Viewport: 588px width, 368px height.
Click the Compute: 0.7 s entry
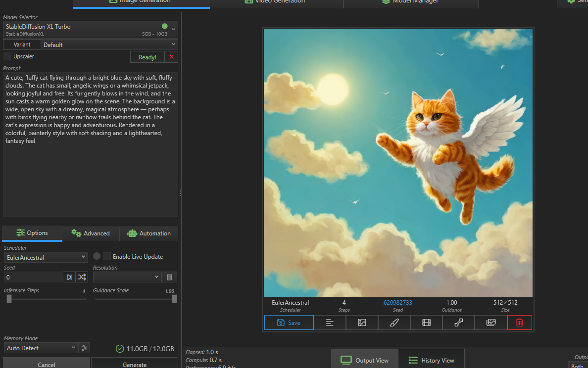(203, 360)
